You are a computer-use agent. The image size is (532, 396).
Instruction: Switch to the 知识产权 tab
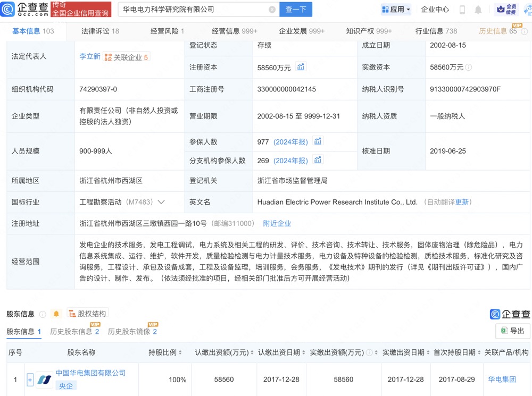(369, 31)
